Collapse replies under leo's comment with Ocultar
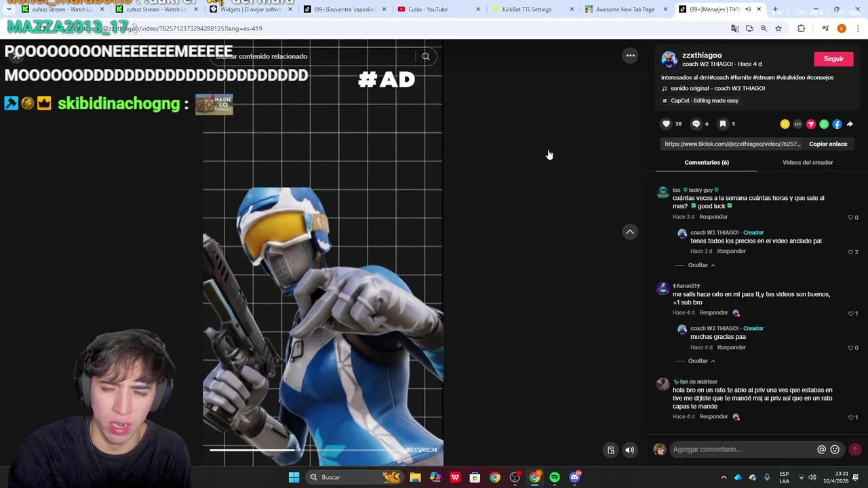 click(701, 265)
